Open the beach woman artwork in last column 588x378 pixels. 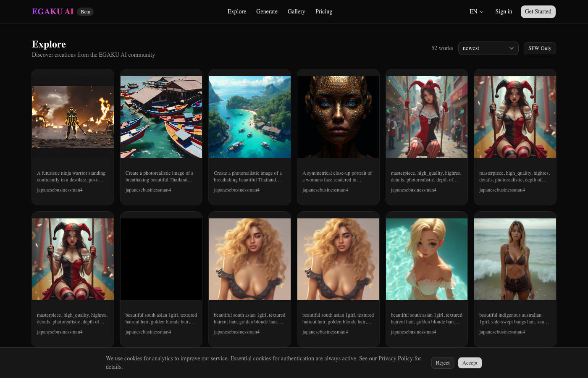(x=515, y=259)
